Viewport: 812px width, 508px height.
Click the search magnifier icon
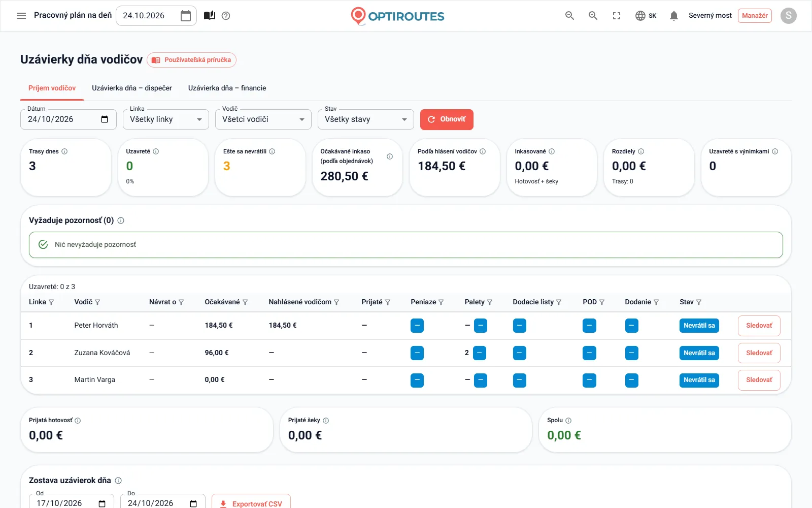coord(569,16)
